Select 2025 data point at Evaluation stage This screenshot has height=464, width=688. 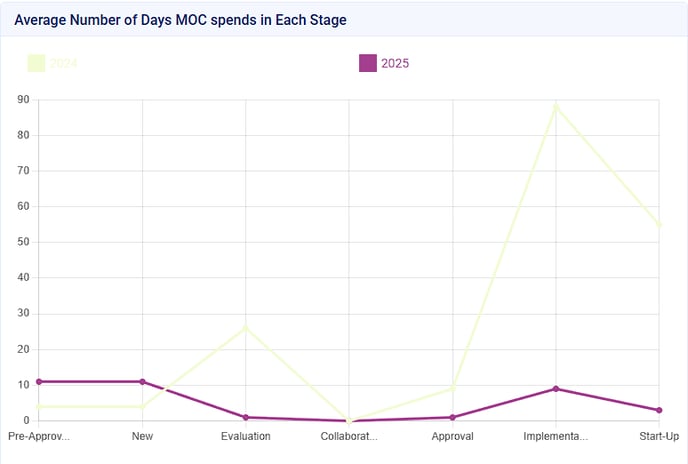coord(246,417)
